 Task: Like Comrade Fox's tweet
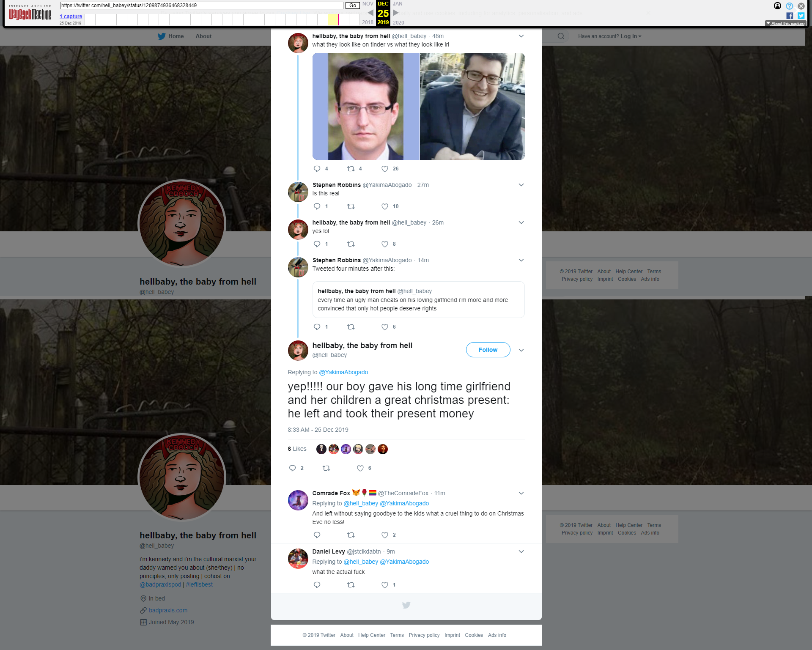tap(385, 535)
